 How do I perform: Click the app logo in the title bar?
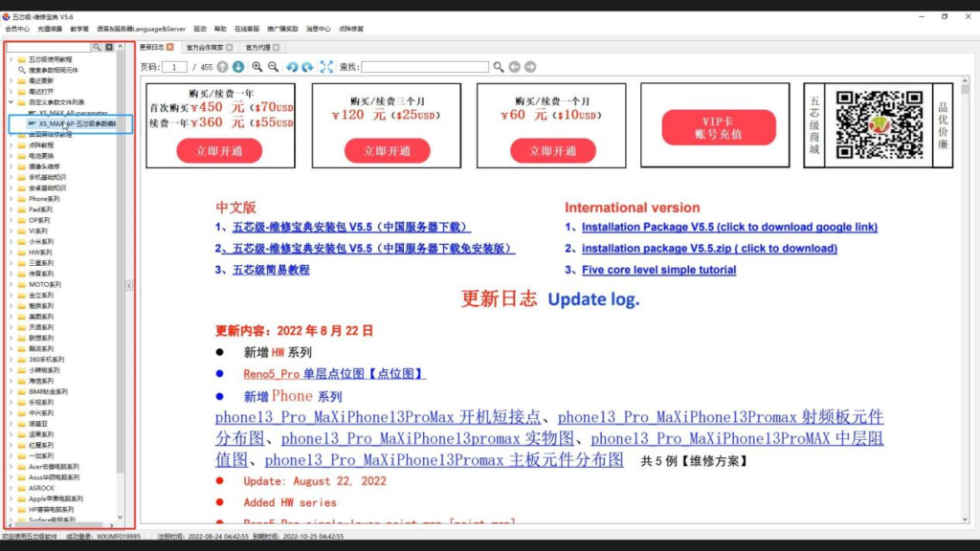[7, 17]
